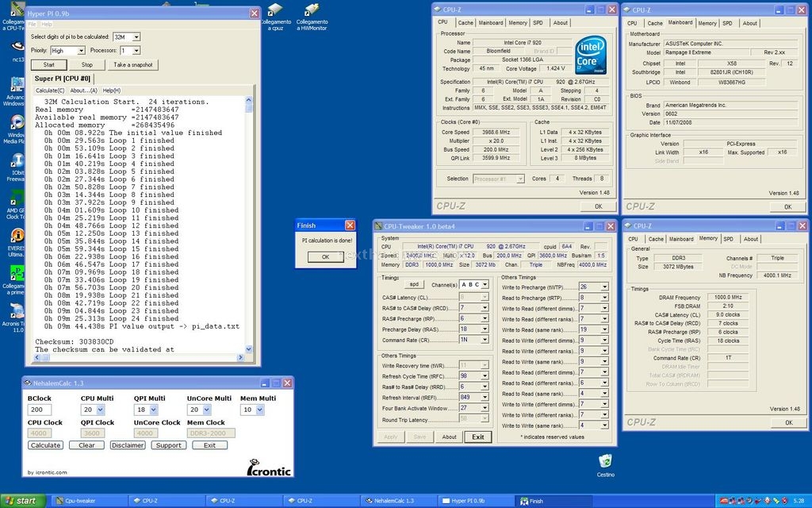Open the Collegamento a cpuz desktop shortcut
The height and width of the screenshot is (508, 812).
[x=275, y=17]
